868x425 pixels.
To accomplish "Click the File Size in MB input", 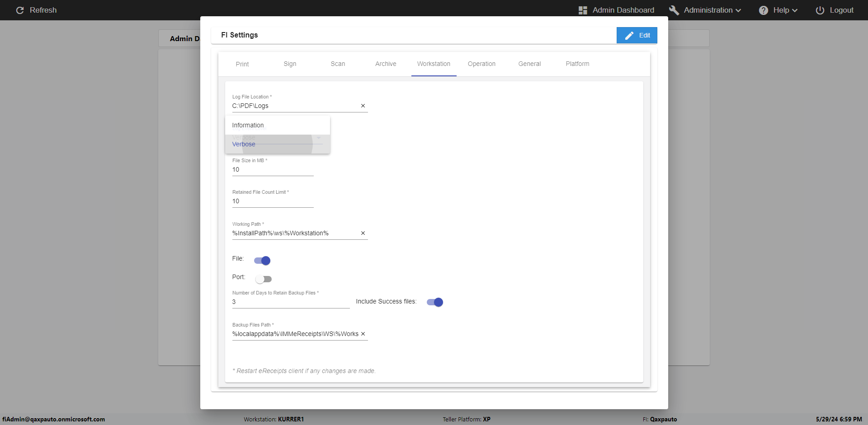I will click(273, 170).
